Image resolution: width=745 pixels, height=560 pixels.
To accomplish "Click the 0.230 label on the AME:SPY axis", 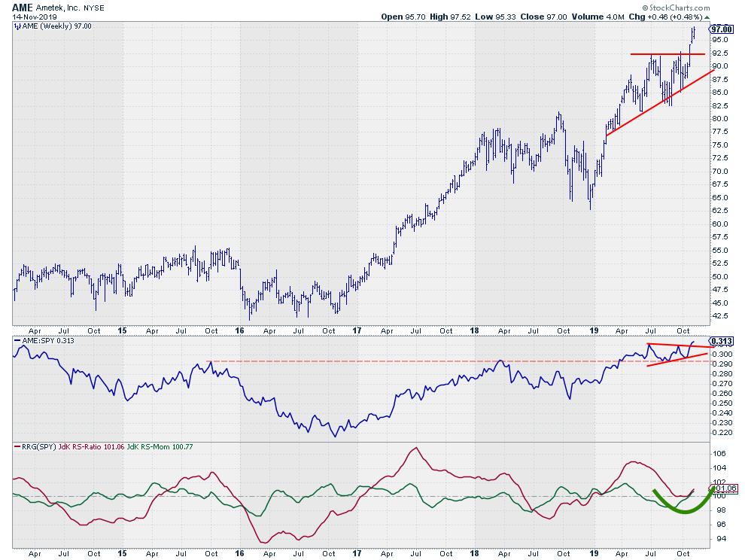I will [x=721, y=422].
